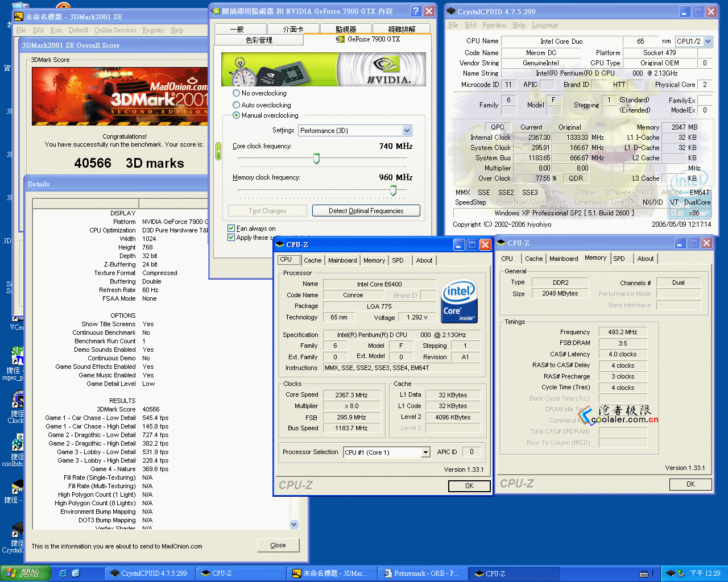The height and width of the screenshot is (582, 728).
Task: Open the Language menu in CrystalCPUID
Action: point(545,25)
